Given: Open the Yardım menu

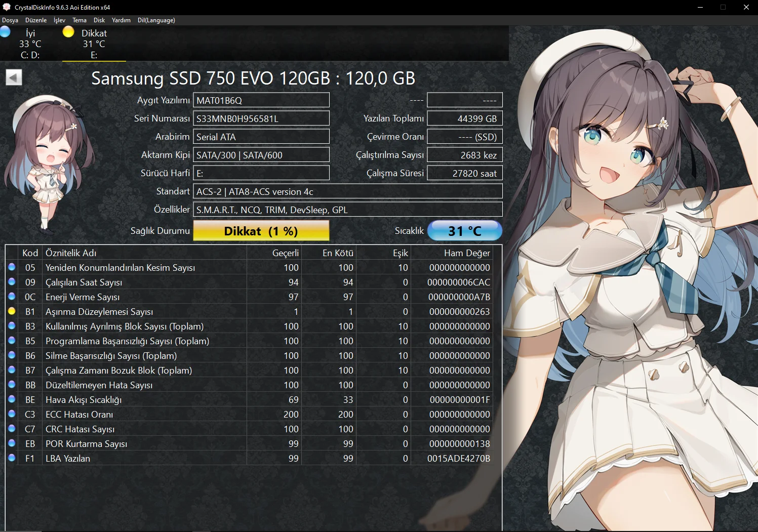Looking at the screenshot, I should tap(121, 20).
